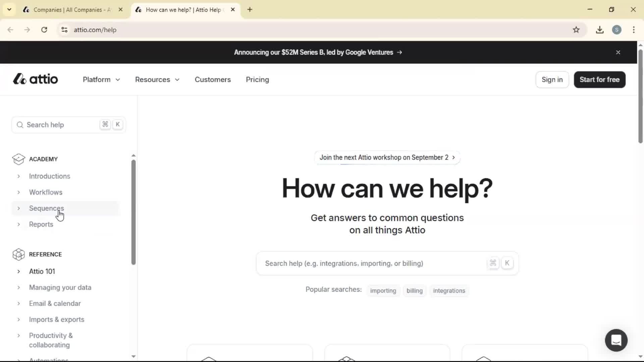Open browser downloads
Viewport: 644px width, 362px height.
point(599,29)
